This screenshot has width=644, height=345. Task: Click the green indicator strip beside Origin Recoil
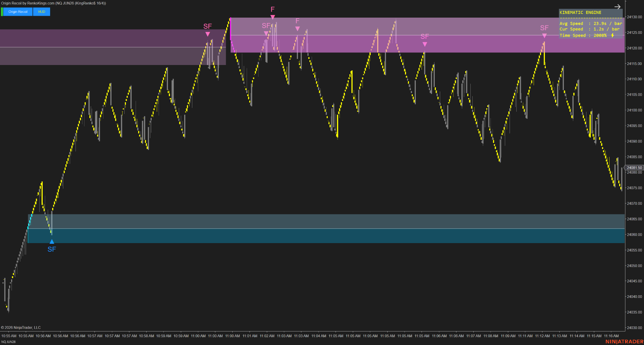coord(1,12)
